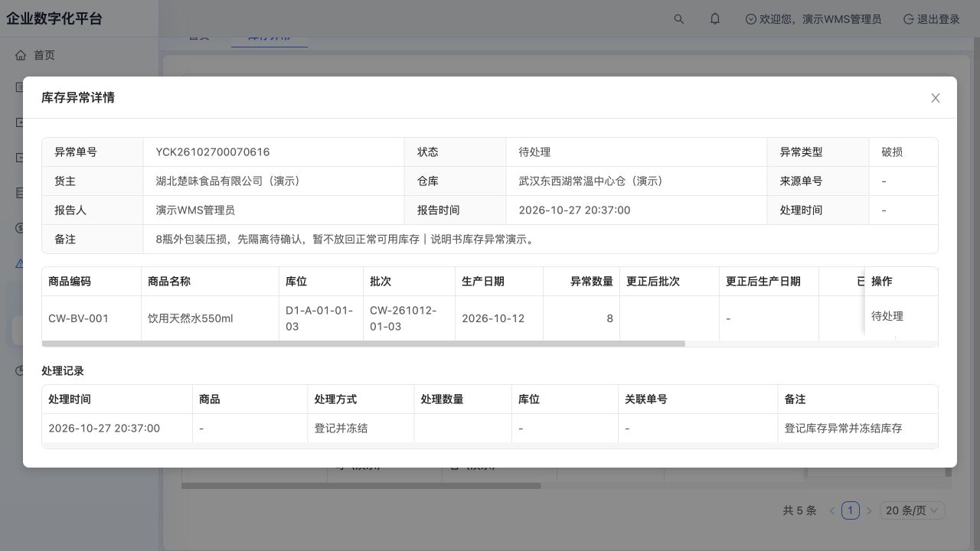Click the 更正后生产日期 column header
This screenshot has height=551, width=980.
(769, 282)
